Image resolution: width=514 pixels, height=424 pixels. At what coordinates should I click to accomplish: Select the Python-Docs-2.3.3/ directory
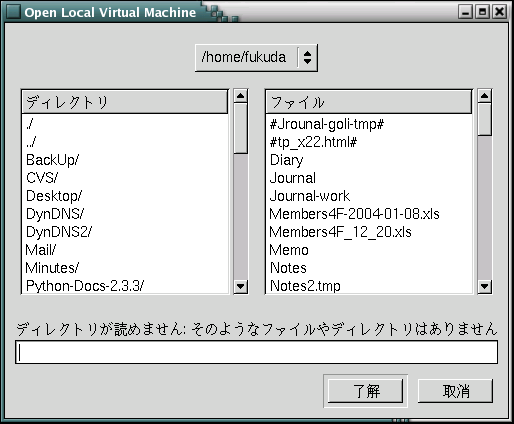pyautogui.click(x=85, y=286)
